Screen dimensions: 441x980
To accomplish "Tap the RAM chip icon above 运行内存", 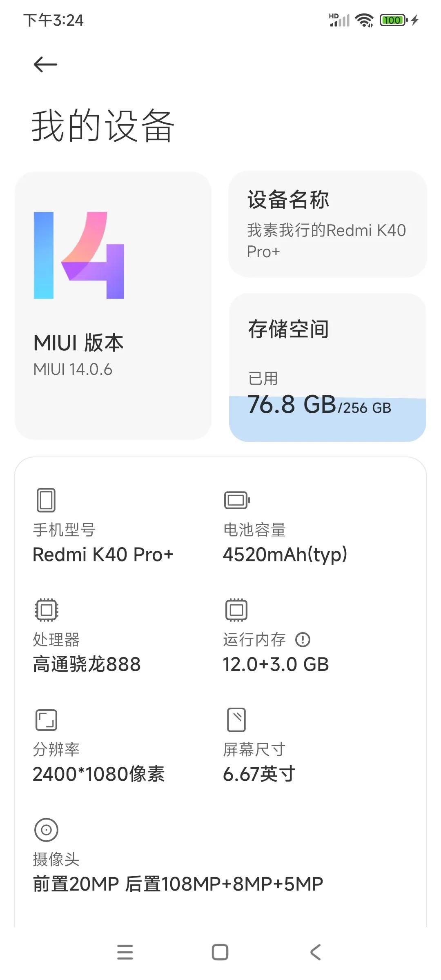I will tap(236, 609).
